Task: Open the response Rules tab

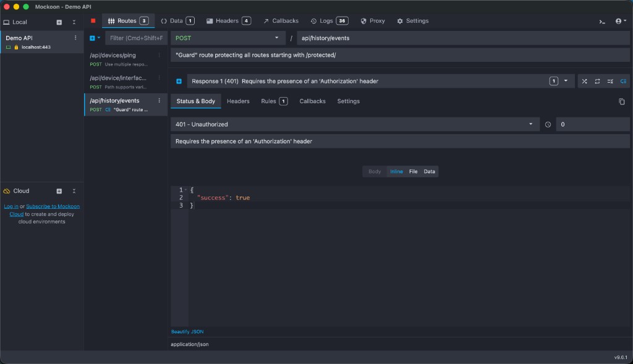Action: [274, 101]
